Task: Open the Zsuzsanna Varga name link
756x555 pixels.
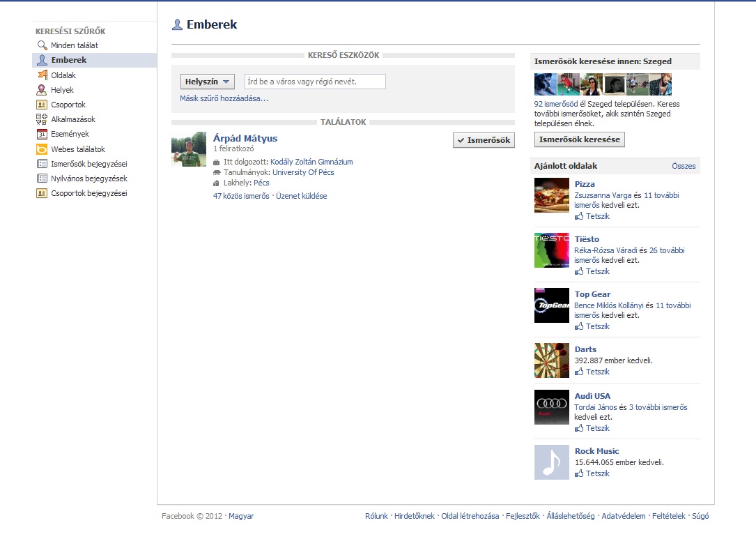Action: (603, 195)
